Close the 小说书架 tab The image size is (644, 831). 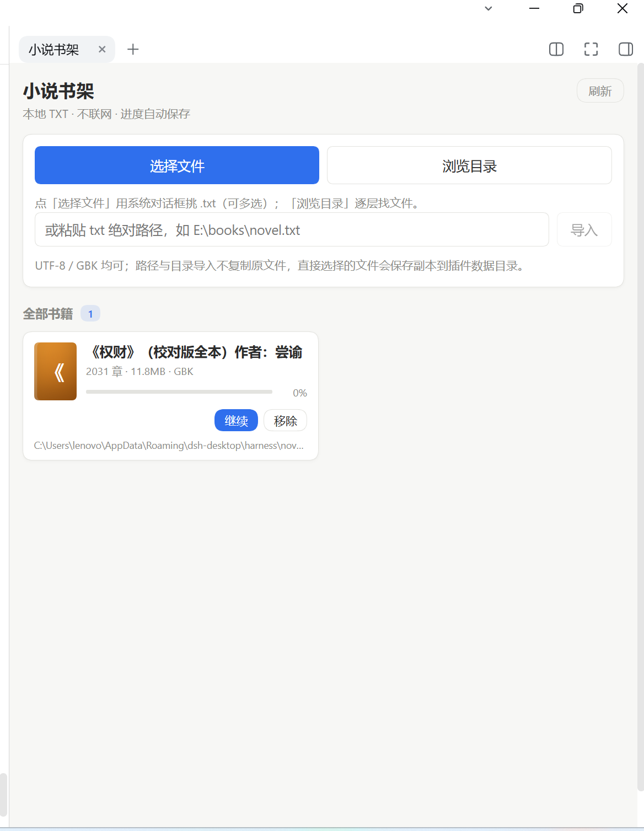pos(102,49)
